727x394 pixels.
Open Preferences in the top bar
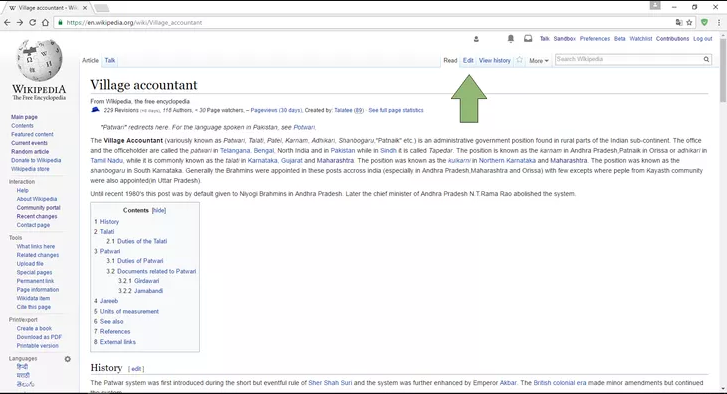click(595, 39)
